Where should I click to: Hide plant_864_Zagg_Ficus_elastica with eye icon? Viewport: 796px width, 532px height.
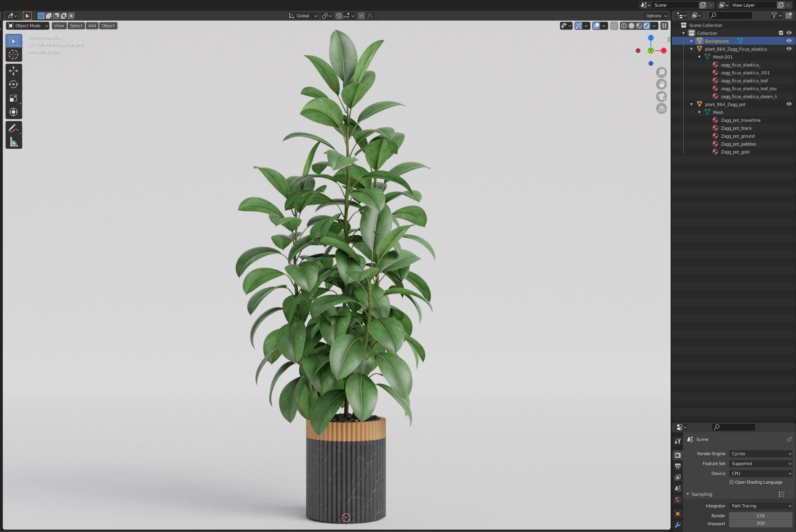coord(789,49)
